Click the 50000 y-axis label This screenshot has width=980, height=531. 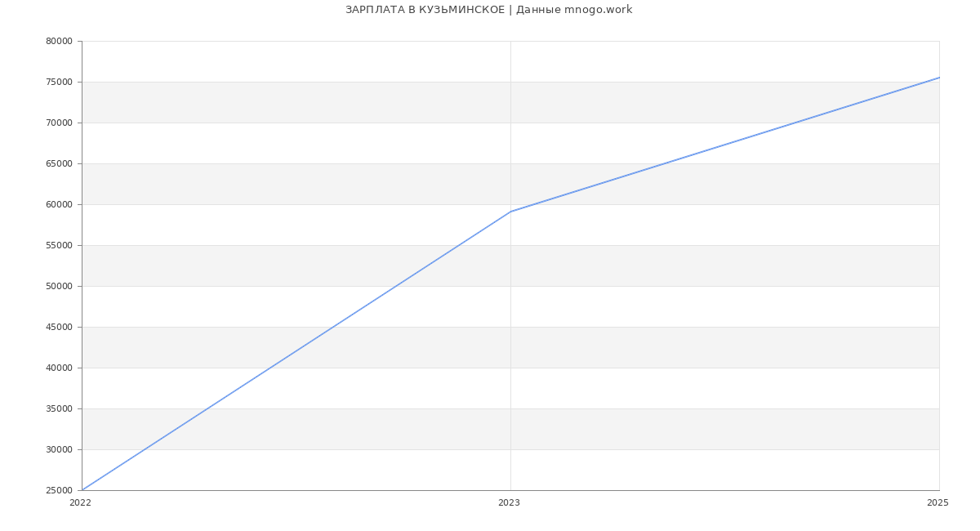[x=59, y=286]
